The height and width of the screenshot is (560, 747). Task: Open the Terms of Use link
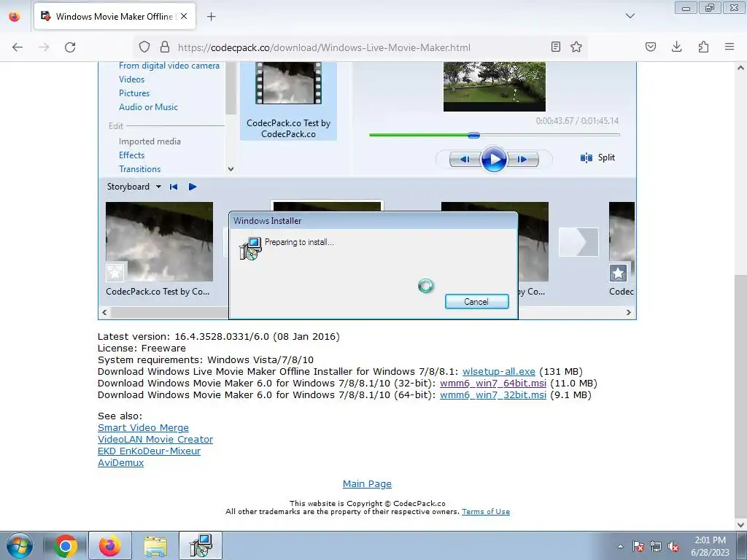coord(485,511)
